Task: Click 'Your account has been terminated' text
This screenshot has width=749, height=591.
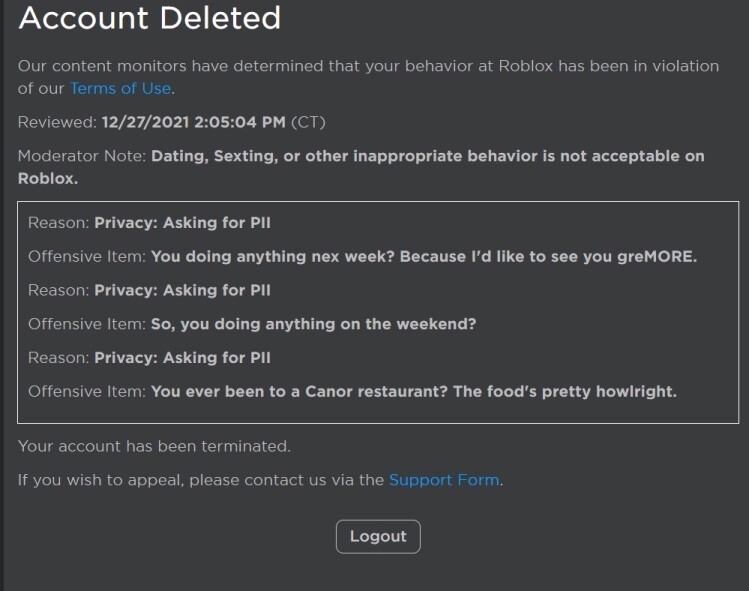Action: tap(154, 446)
